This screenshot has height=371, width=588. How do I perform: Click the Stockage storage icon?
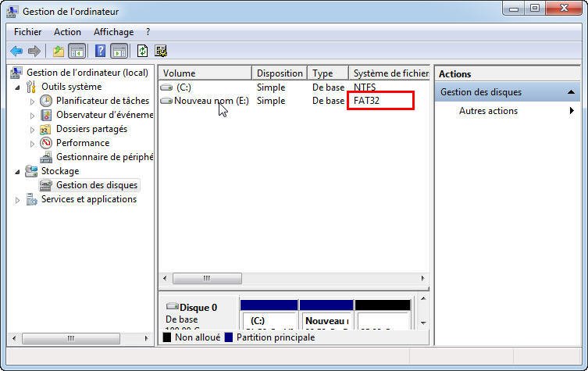pyautogui.click(x=31, y=171)
